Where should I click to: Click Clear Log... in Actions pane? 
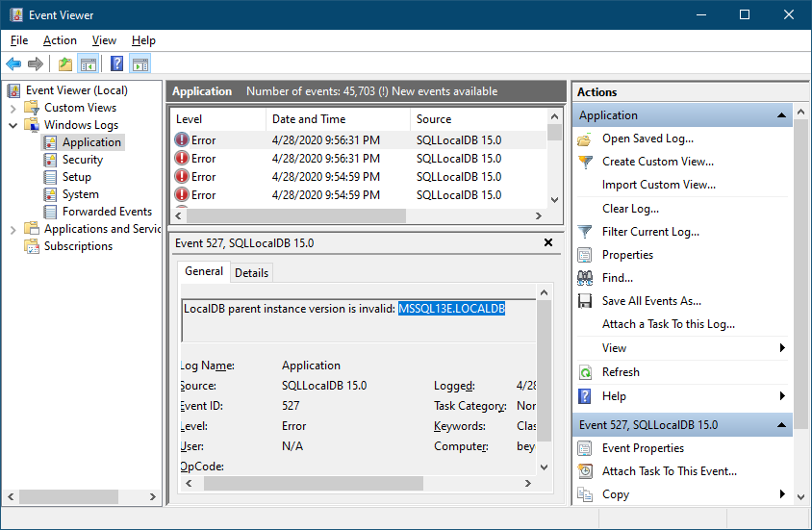(630, 209)
